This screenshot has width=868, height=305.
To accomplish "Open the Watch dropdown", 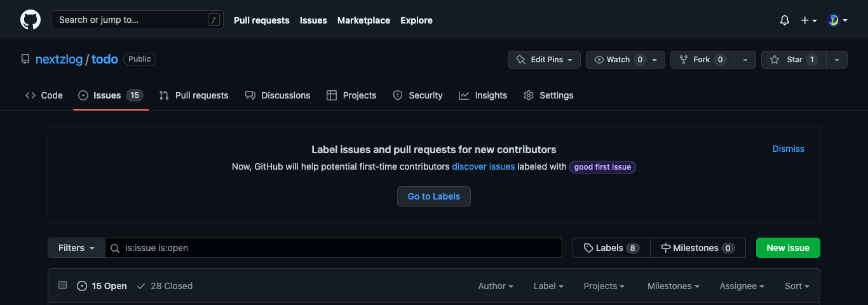I will pyautogui.click(x=625, y=60).
